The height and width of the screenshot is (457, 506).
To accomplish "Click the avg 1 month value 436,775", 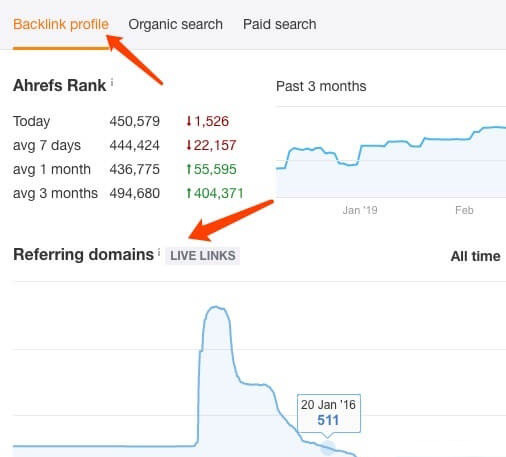I will click(x=135, y=169).
